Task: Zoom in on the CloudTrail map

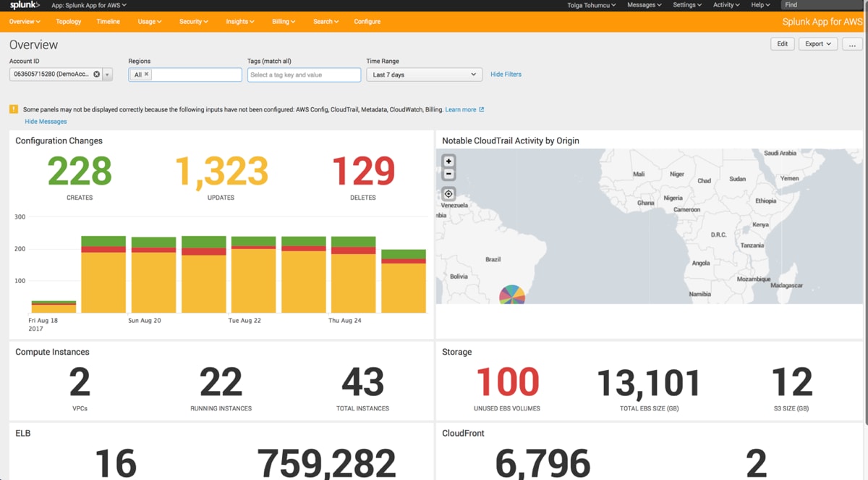Action: (448, 161)
